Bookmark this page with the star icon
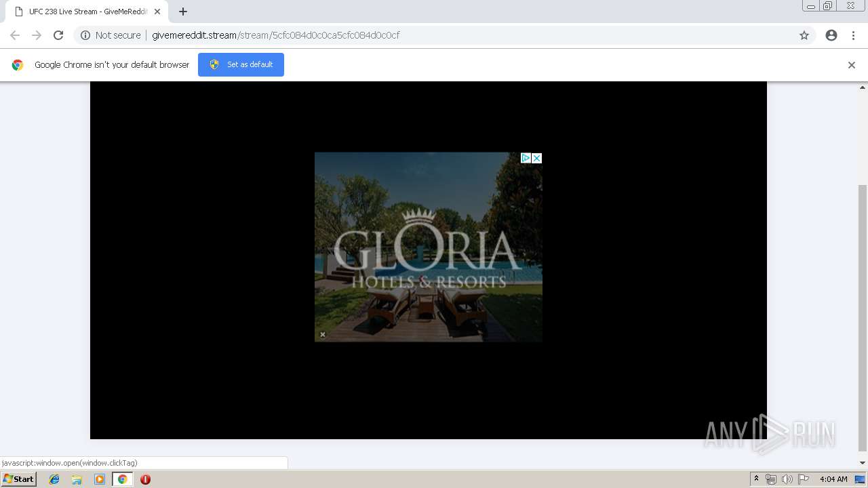This screenshot has width=868, height=488. [804, 35]
